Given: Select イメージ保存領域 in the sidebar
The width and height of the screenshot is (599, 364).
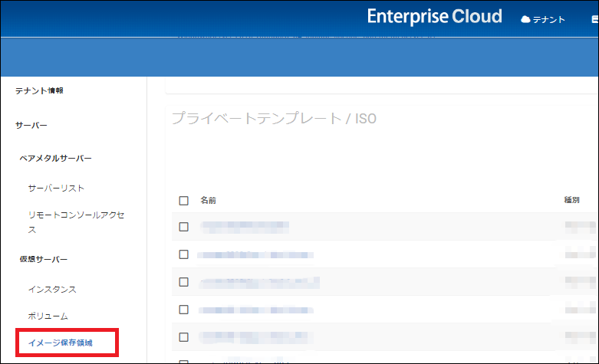Looking at the screenshot, I should pos(60,343).
